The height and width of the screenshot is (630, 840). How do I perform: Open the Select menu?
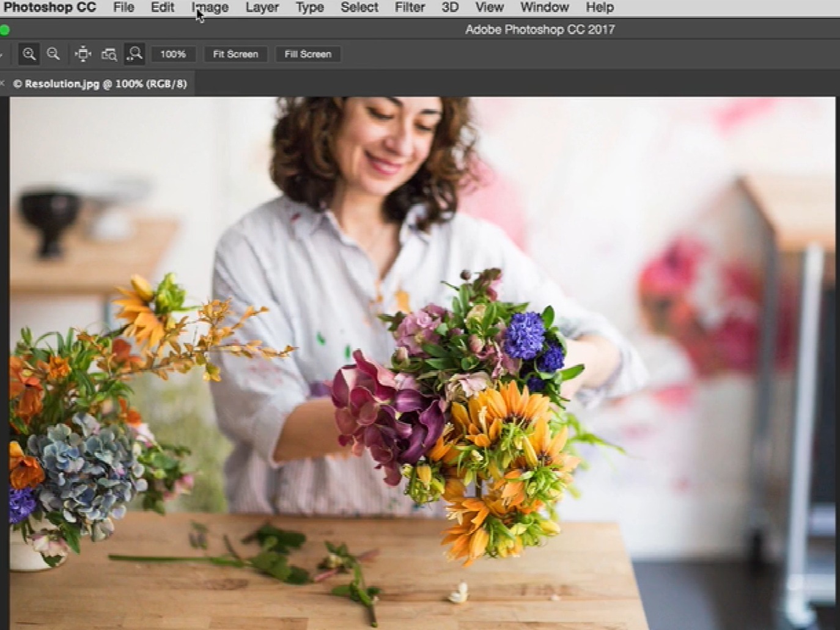[x=359, y=7]
